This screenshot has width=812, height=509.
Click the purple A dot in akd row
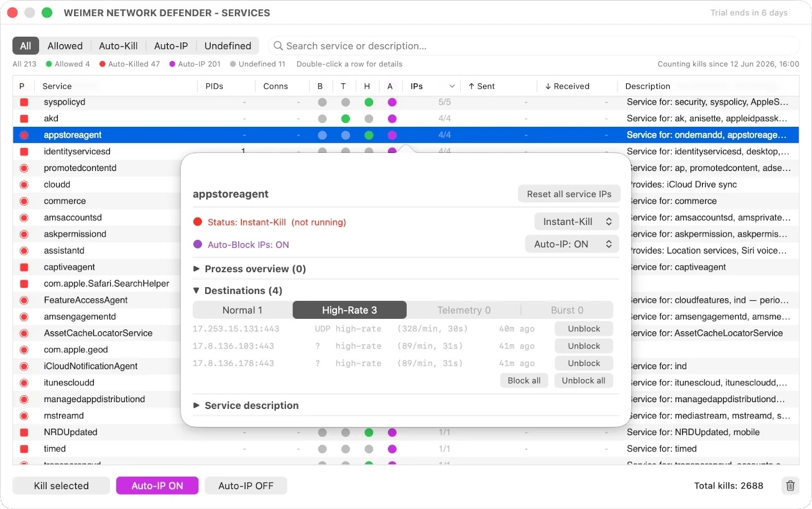point(392,119)
